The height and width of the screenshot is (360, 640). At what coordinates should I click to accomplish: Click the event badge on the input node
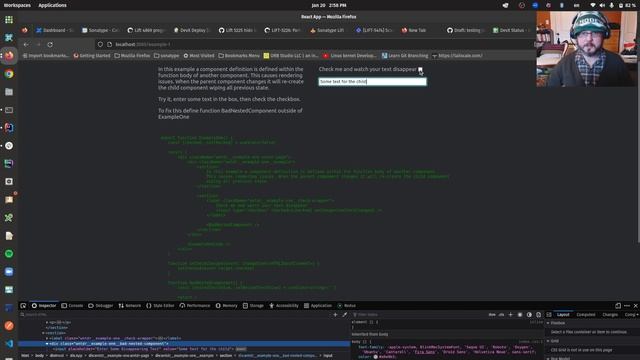coord(241,349)
